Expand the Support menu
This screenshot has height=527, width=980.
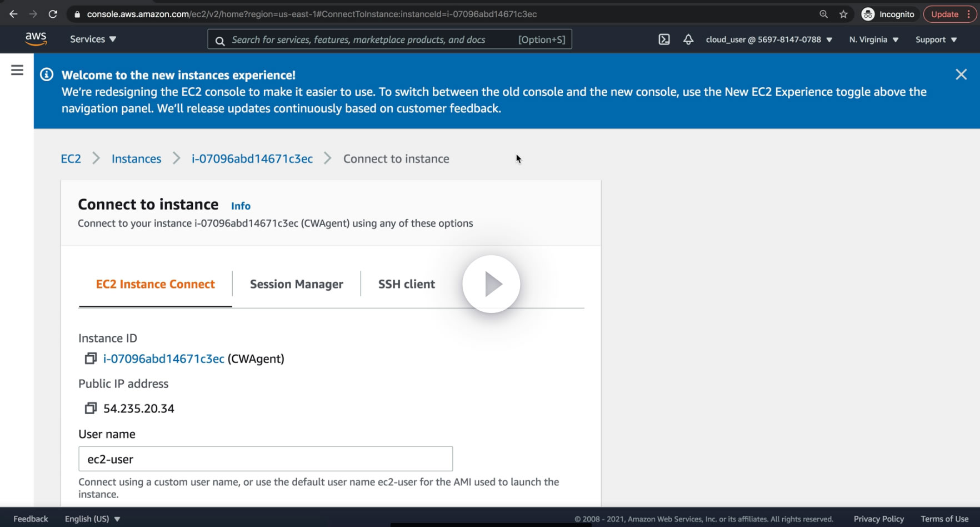pyautogui.click(x=936, y=39)
